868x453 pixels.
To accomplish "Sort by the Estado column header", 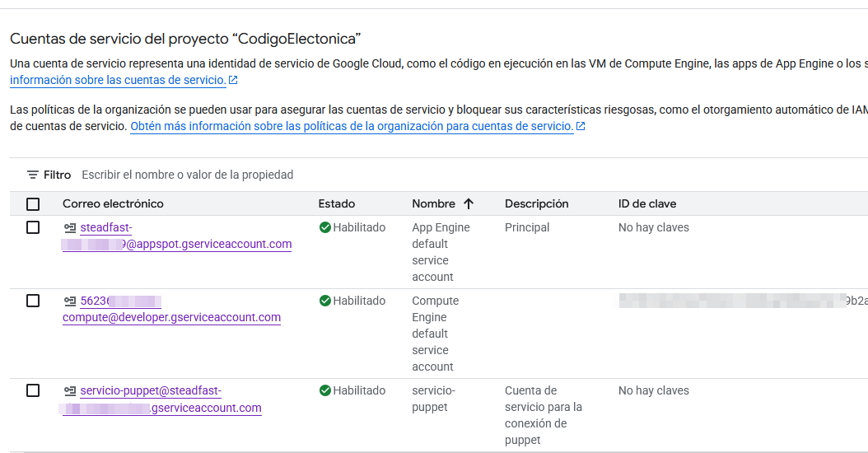I will click(337, 203).
